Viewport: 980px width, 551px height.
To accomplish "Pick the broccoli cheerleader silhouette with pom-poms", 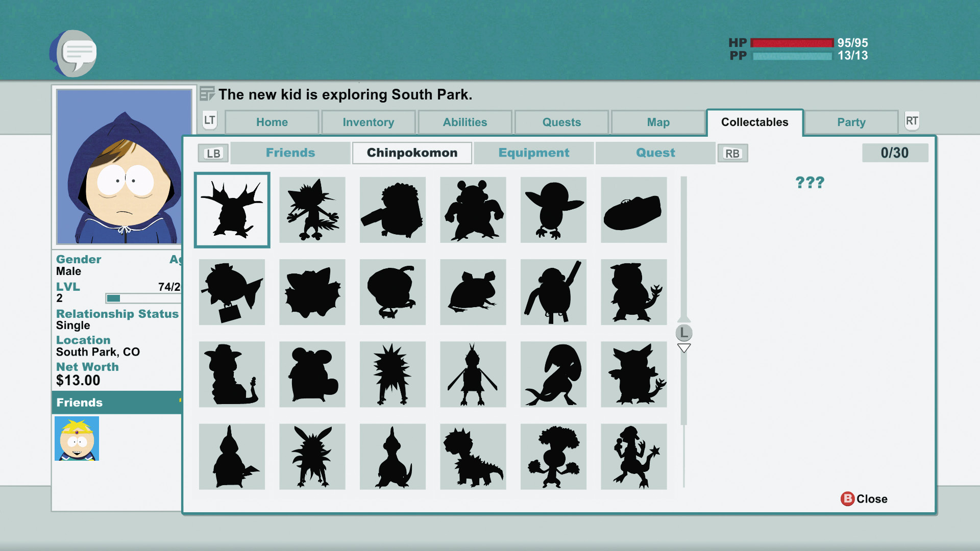I will (x=553, y=457).
